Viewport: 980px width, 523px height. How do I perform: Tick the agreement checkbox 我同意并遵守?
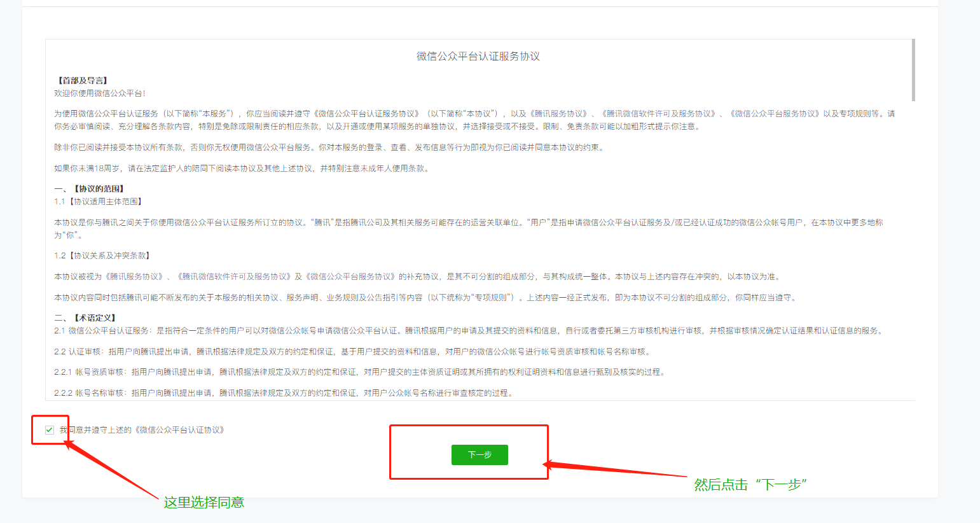coord(49,430)
